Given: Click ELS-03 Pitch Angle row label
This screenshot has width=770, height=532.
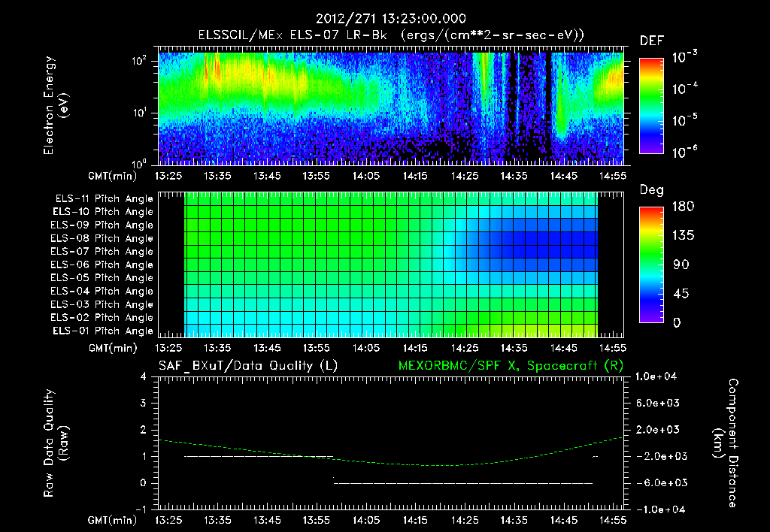Looking at the screenshot, I should click(x=102, y=304).
